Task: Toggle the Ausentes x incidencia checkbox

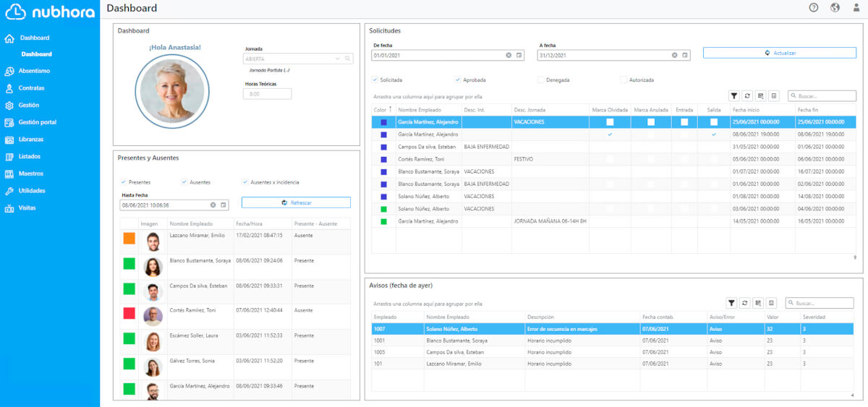Action: point(244,182)
